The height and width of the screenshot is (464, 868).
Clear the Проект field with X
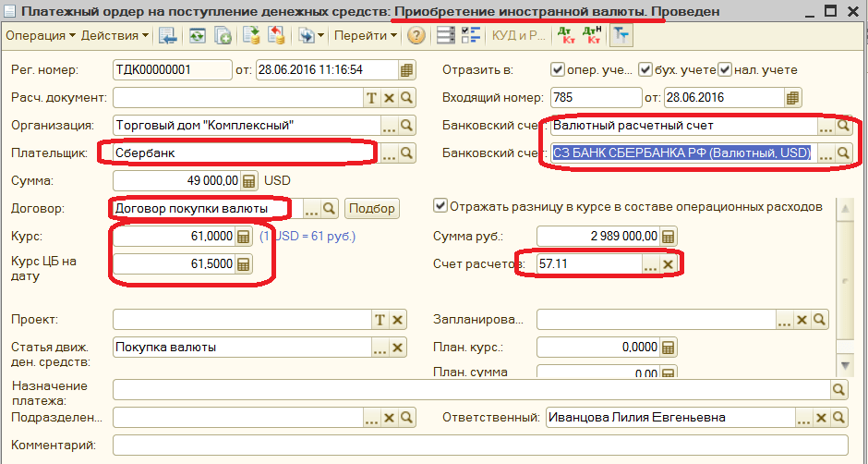coord(397,319)
